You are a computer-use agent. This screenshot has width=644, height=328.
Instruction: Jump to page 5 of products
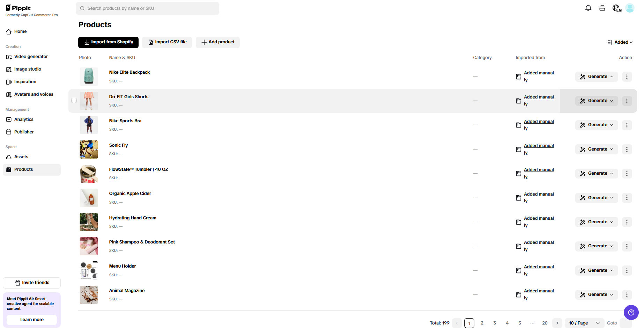[x=520, y=323]
